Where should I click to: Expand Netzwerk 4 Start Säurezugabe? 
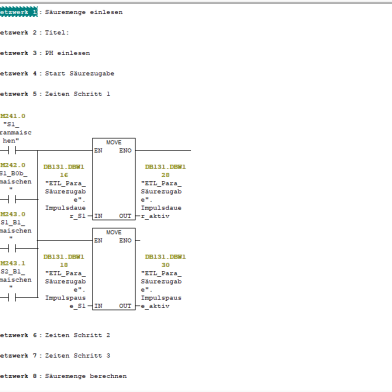coord(57,73)
